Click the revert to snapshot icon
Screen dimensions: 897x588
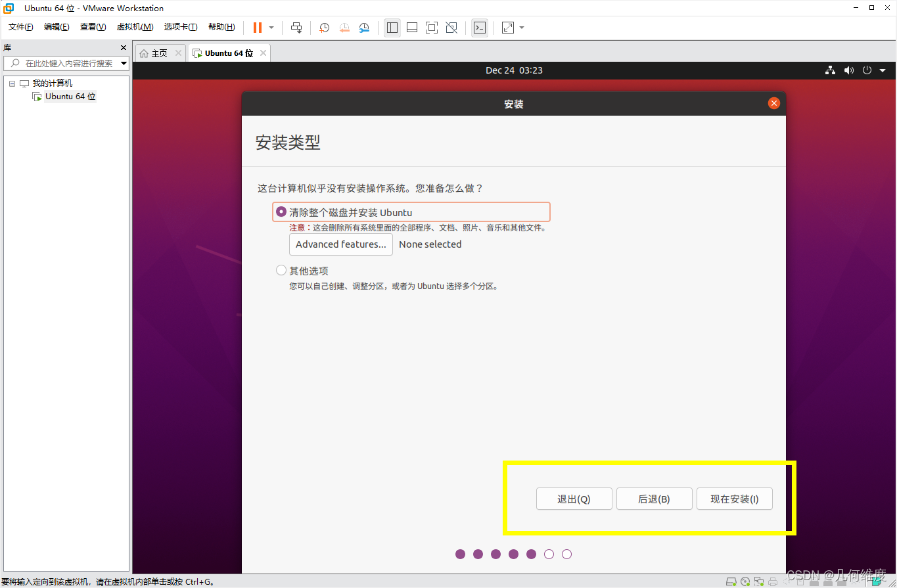(344, 28)
